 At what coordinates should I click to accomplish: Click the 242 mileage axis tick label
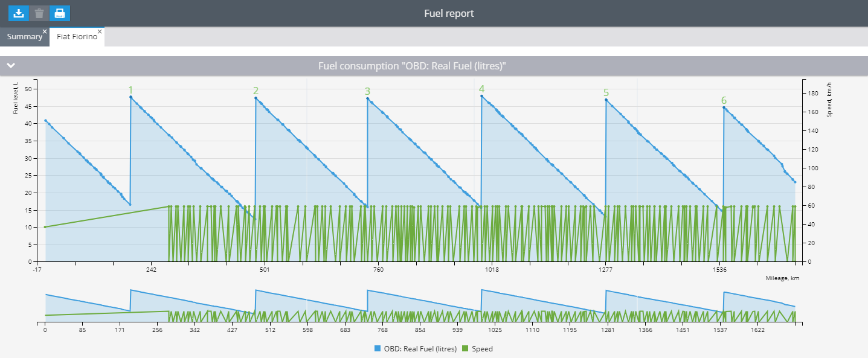151,269
